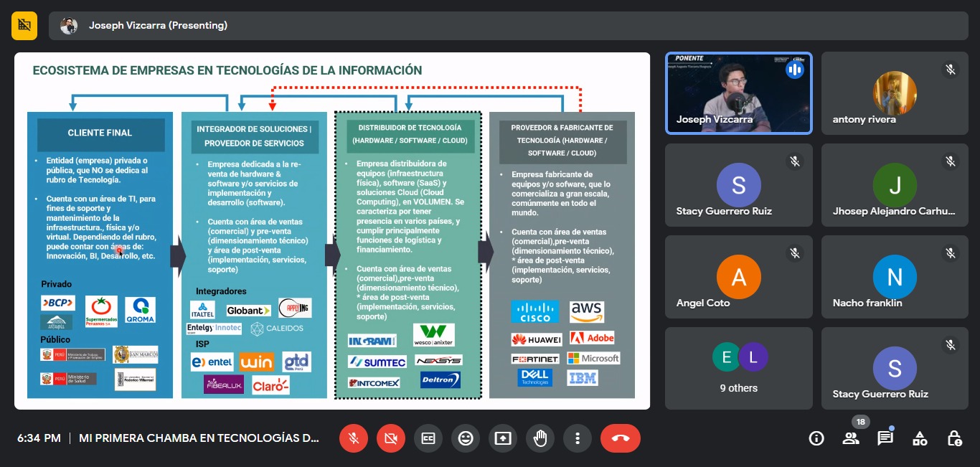Unmute the microphone in the call controls
The height and width of the screenshot is (467, 980).
coord(354,438)
